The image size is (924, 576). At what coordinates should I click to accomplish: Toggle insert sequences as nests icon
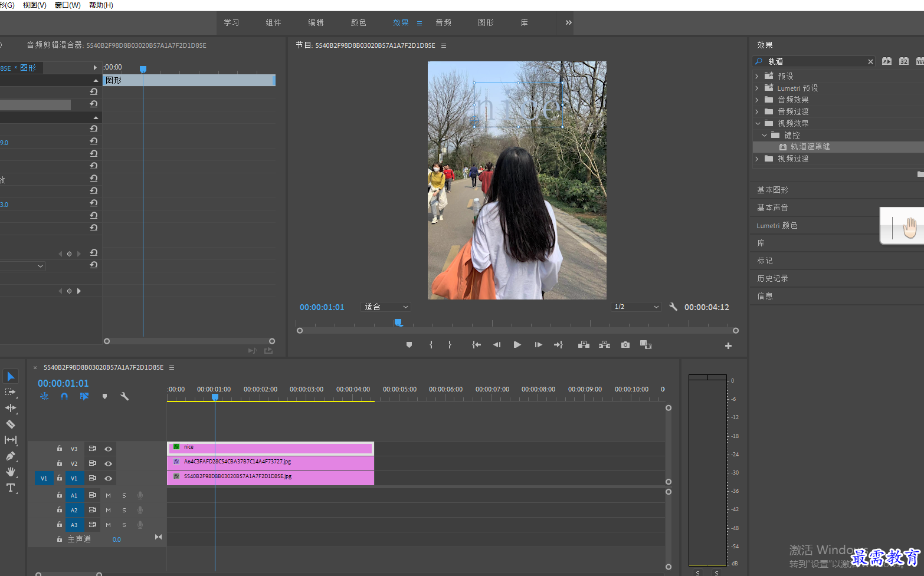pos(44,396)
